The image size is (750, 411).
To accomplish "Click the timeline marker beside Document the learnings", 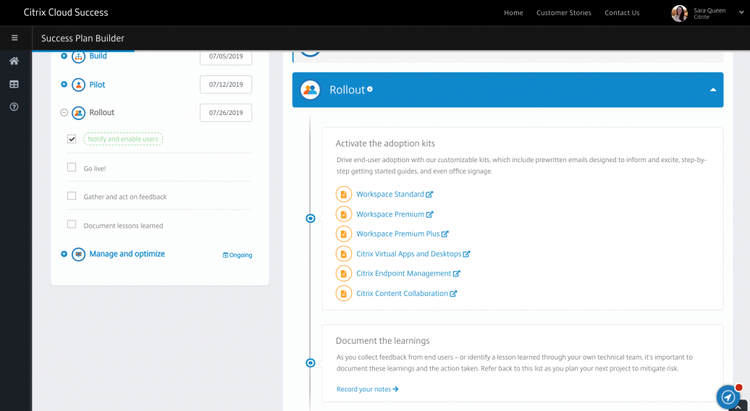I will 310,363.
